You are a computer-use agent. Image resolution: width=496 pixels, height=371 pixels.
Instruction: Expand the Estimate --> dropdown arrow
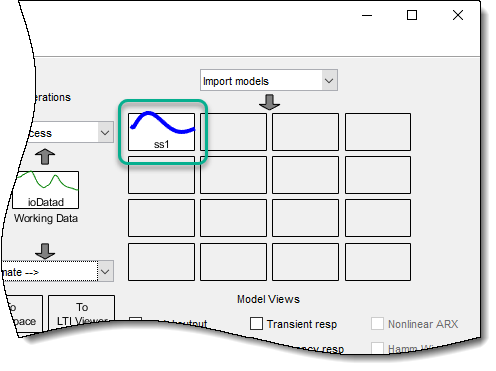point(105,272)
